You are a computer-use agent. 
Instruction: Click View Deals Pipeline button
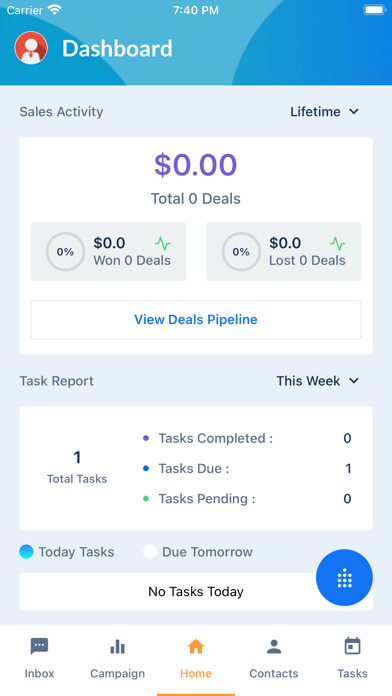196,320
